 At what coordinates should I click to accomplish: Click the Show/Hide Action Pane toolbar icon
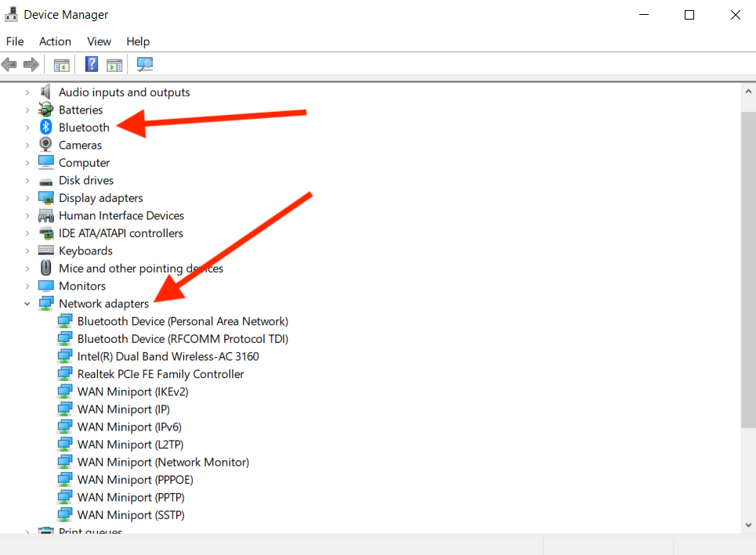[x=114, y=64]
